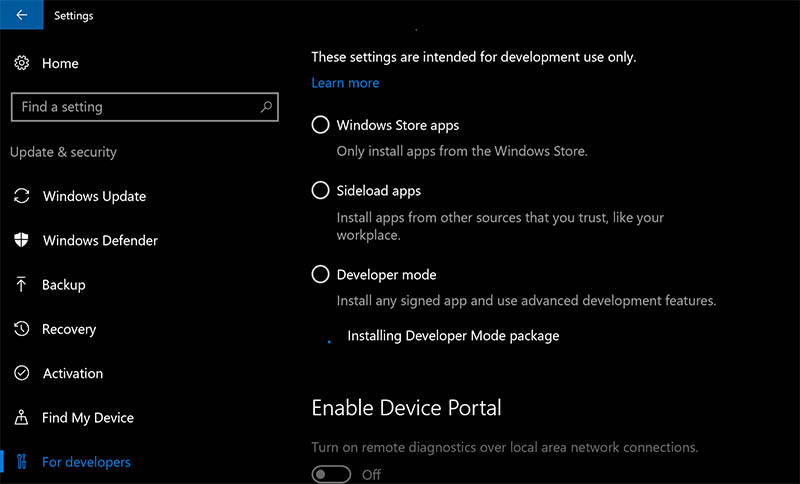Click the search magnifier icon
This screenshot has height=484, width=800.
pyautogui.click(x=266, y=107)
